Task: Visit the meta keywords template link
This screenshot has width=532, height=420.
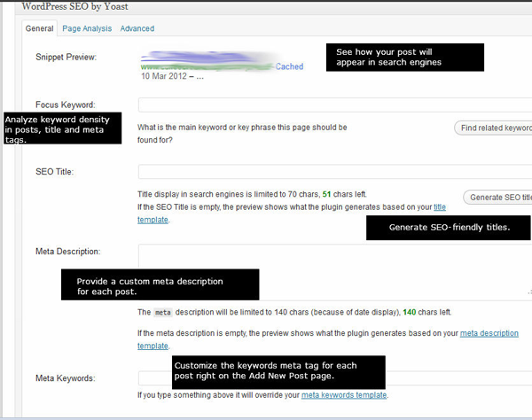Action: (344, 394)
